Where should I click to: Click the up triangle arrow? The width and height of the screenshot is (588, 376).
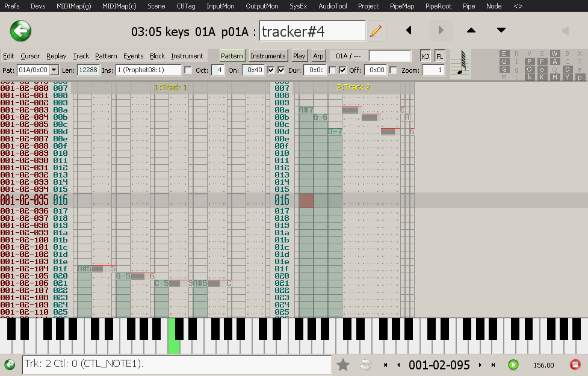coord(471,31)
